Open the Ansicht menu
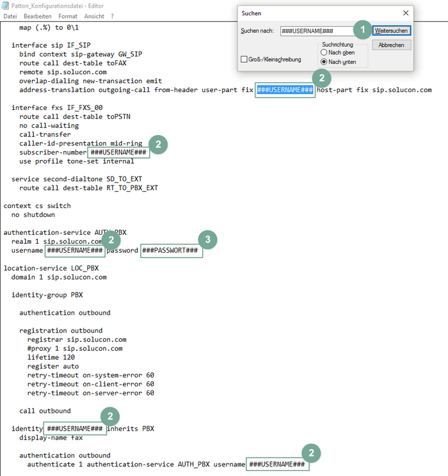The image size is (448, 476). [x=93, y=16]
